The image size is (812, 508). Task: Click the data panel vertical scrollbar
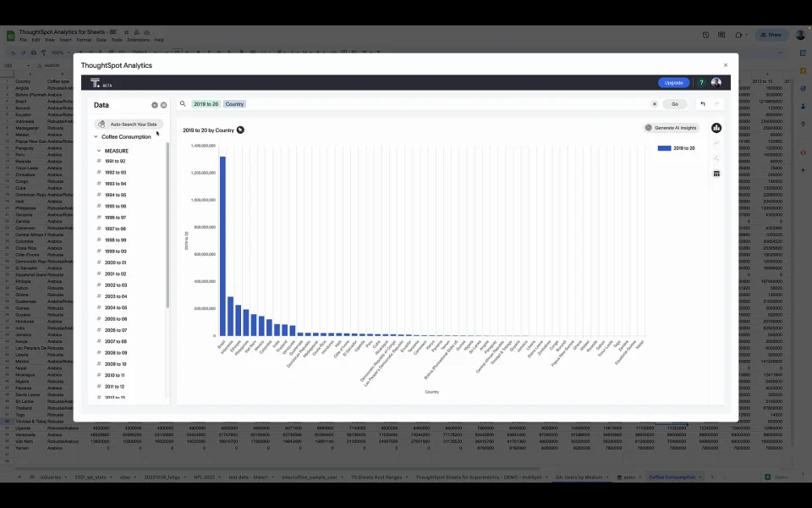click(167, 225)
